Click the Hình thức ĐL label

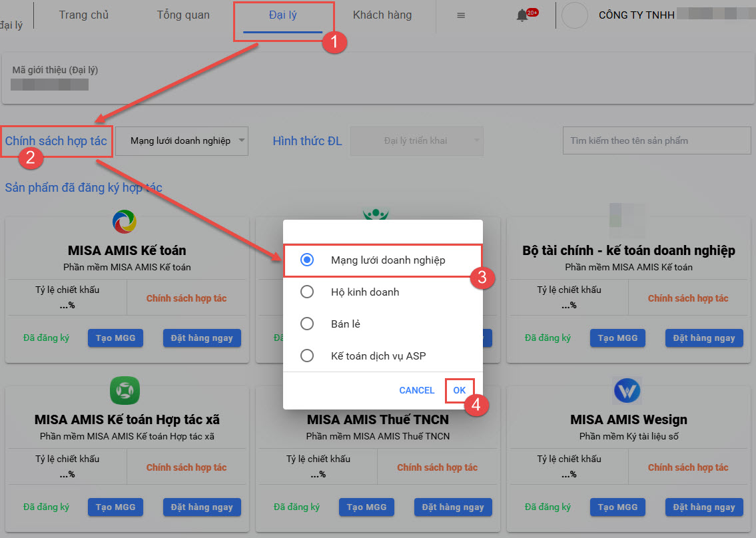(x=307, y=141)
